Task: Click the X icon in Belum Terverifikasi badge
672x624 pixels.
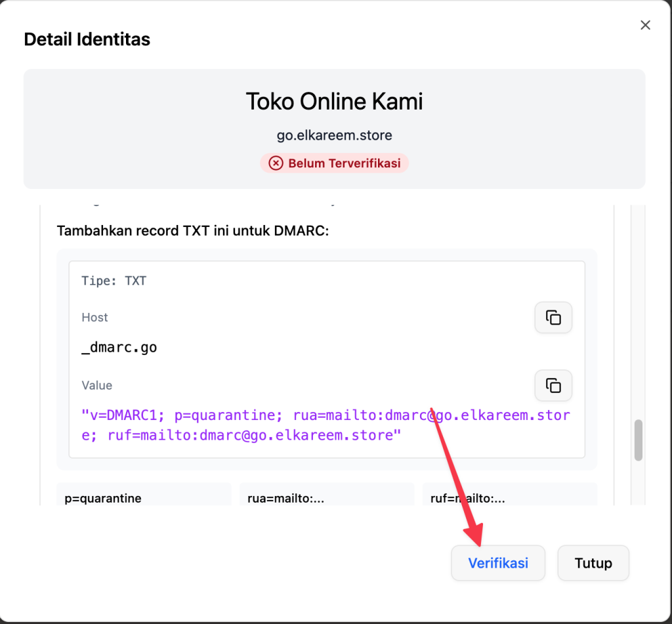Action: [x=276, y=163]
